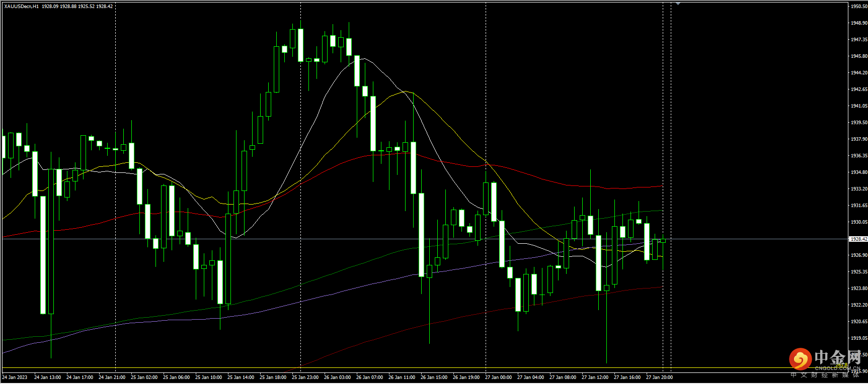Click the 25 Jan 10:00 time label
This screenshot has width=868, height=384.
coord(208,377)
